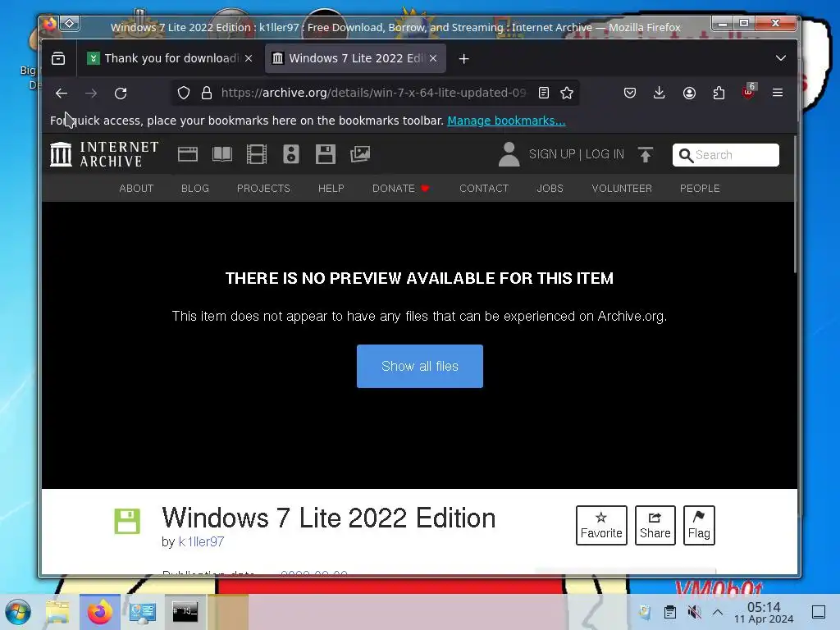The image size is (840, 630).
Task: Open the PROJECTS menu item
Action: click(x=263, y=189)
